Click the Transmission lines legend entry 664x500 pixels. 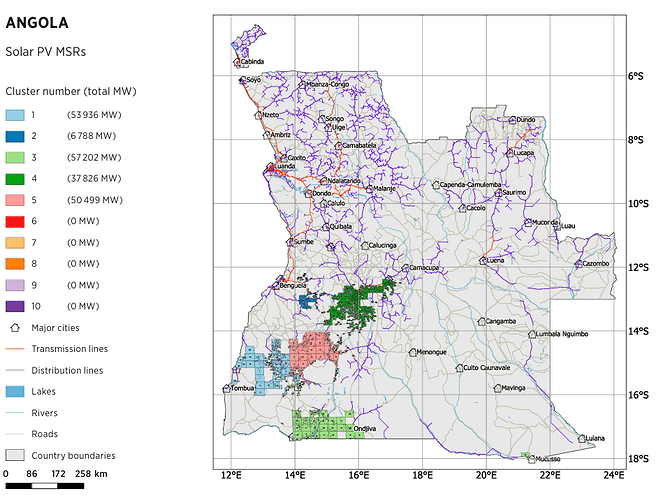click(68, 349)
